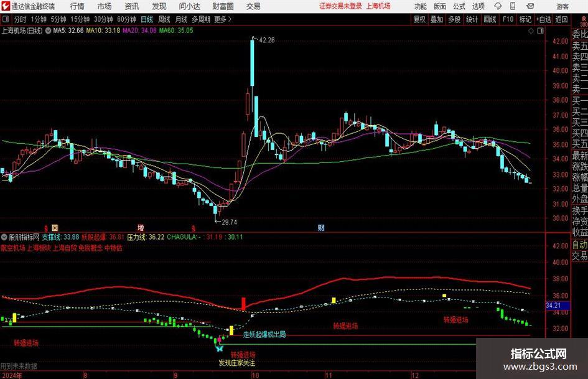Click the 支撑线: 33.88 label

pos(60,237)
